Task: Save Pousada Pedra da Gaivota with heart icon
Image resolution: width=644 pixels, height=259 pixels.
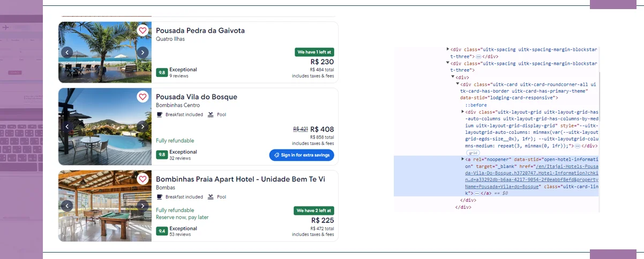Action: tap(143, 31)
